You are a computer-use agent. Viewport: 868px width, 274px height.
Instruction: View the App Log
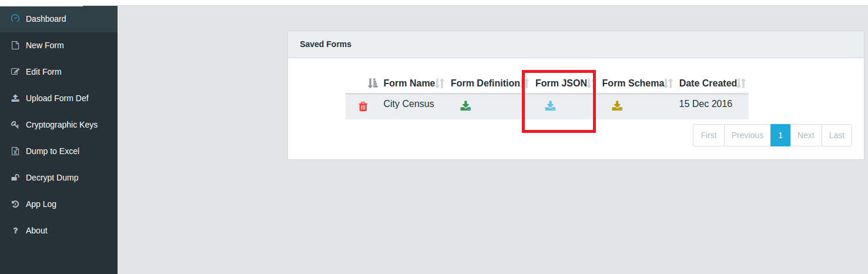tap(59, 204)
